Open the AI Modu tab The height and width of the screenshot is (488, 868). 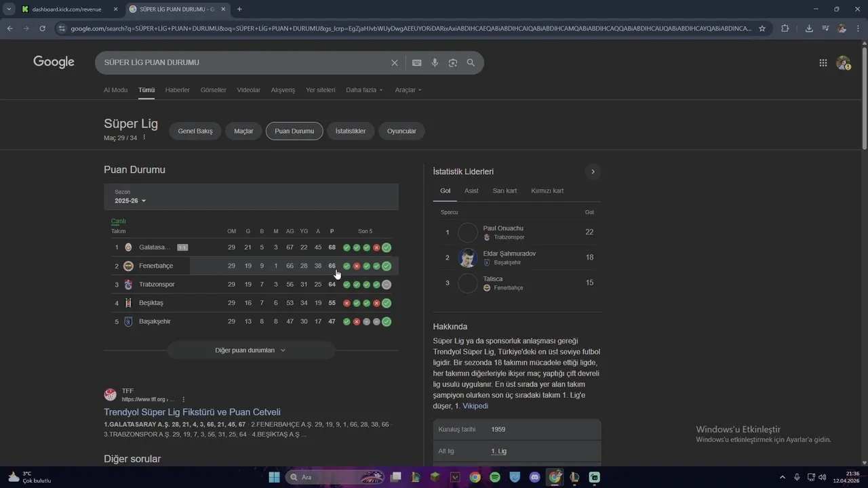tap(115, 90)
